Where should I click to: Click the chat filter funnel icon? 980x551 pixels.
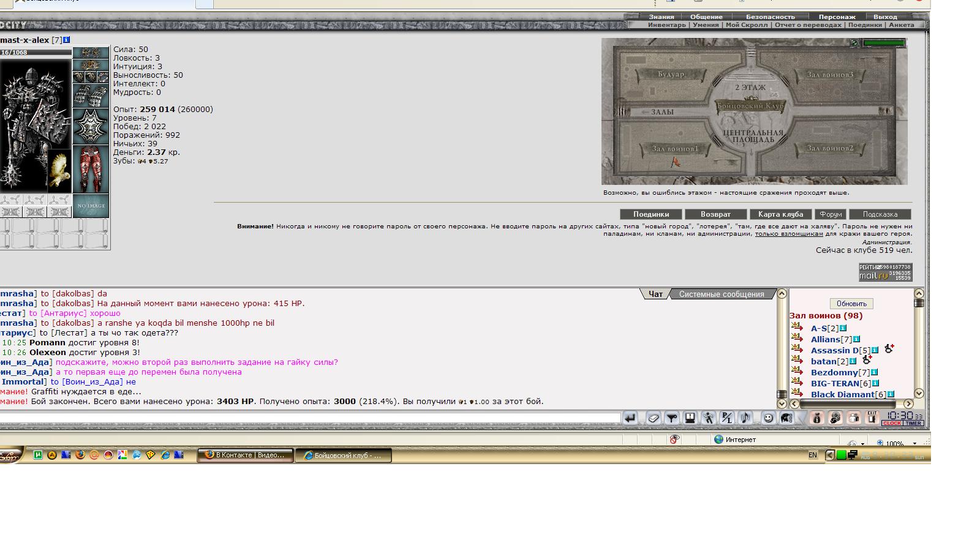click(672, 418)
